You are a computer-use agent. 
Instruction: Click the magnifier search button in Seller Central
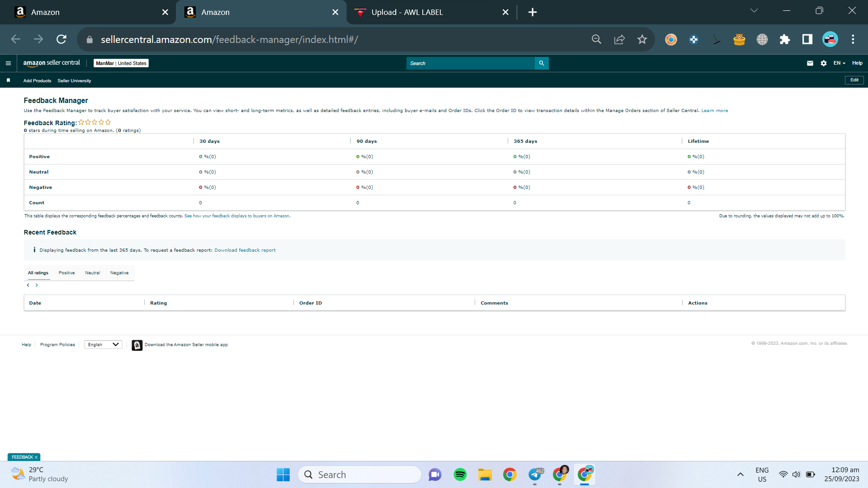click(x=542, y=63)
